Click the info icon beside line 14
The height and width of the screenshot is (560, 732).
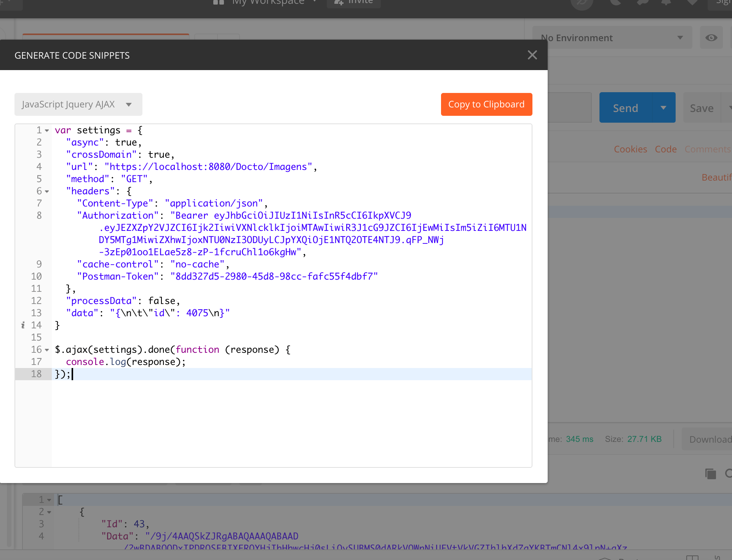tap(23, 325)
